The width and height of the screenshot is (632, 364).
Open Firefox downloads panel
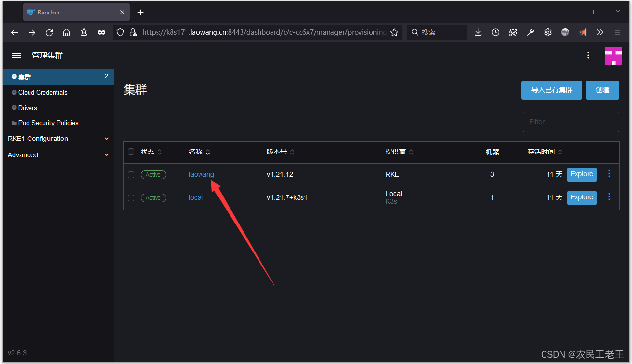tap(478, 32)
